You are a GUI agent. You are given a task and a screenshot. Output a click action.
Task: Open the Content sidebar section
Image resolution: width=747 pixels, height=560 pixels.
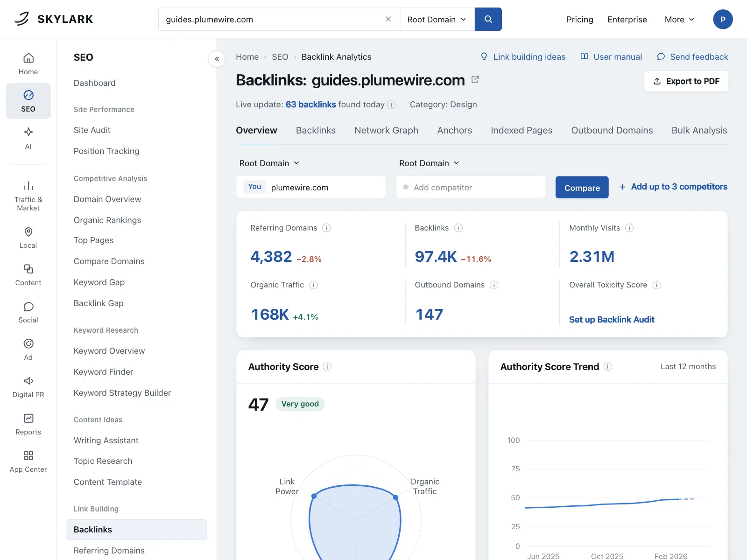[x=28, y=275]
